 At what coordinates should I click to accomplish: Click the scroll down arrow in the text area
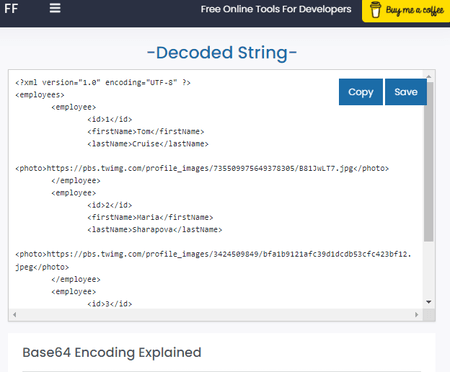click(429, 302)
